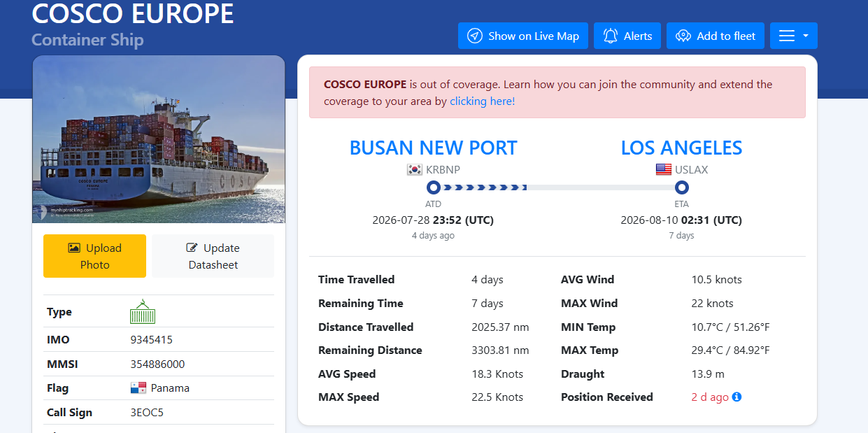Click the fleet icon in Add to fleet
Viewport: 868px width, 433px height.
coord(683,36)
